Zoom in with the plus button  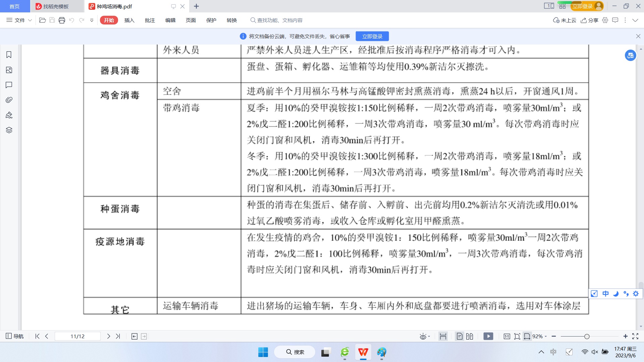(x=625, y=336)
